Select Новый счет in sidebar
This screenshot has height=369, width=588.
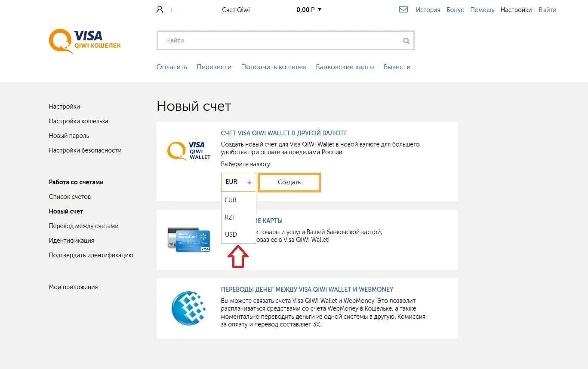coord(66,211)
